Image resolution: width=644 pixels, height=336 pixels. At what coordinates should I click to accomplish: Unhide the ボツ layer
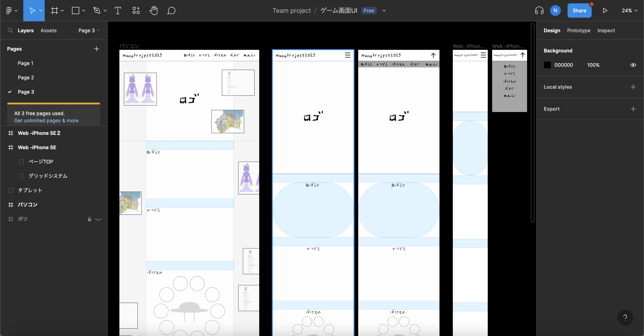click(x=98, y=219)
